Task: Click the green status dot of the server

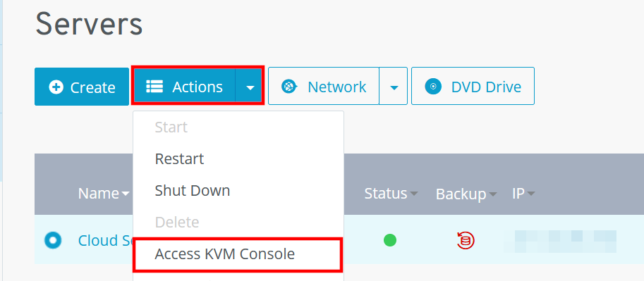Action: pos(390,240)
